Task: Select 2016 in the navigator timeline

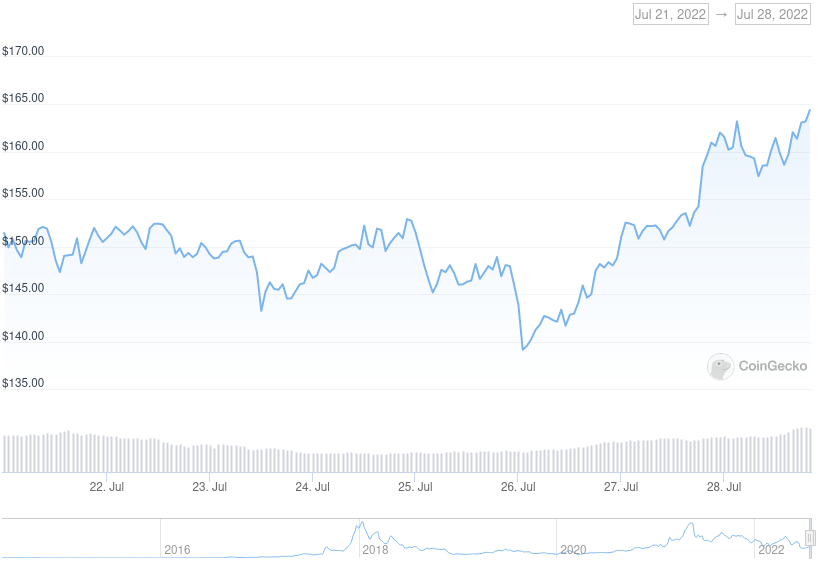Action: [176, 550]
